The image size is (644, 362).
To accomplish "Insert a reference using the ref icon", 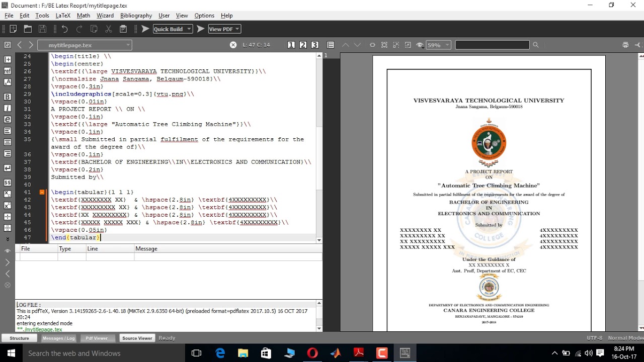I will coord(8,71).
